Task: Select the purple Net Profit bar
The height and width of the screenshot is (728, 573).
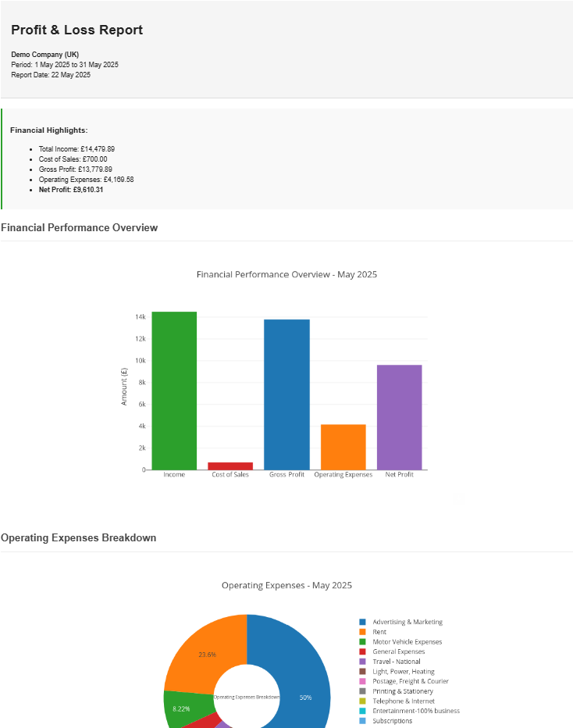Action: [x=400, y=417]
